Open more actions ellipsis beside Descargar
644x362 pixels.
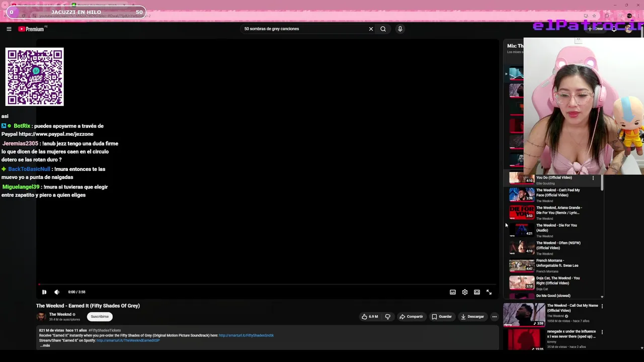[x=495, y=317]
